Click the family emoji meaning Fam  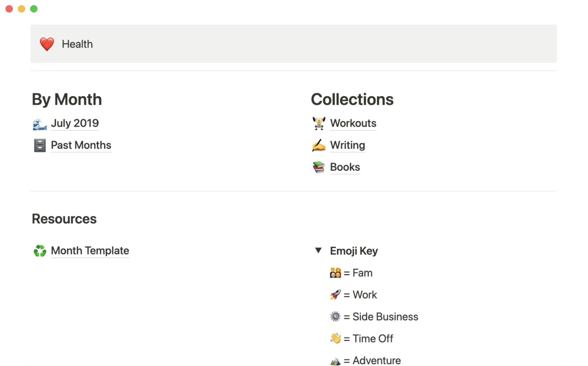coord(335,273)
